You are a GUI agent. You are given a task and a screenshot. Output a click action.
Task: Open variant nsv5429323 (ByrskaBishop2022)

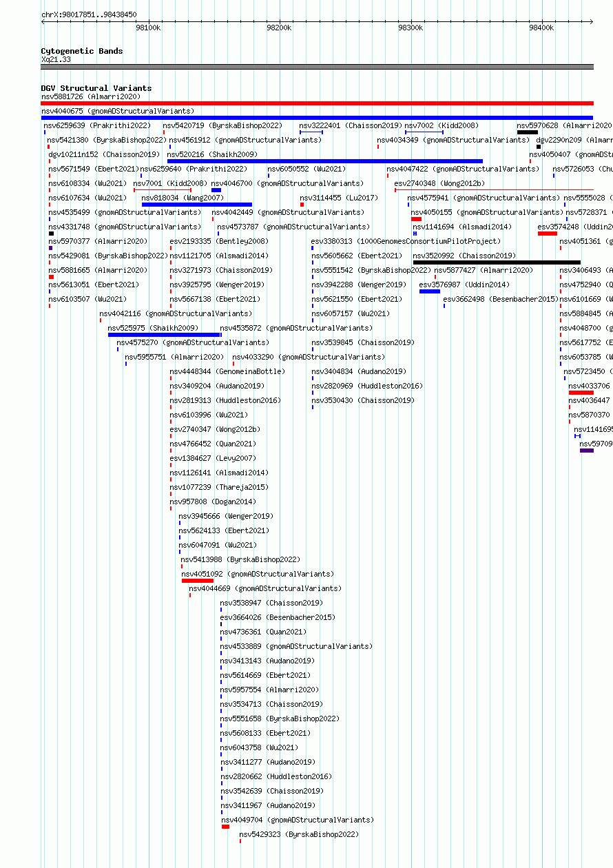tap(299, 834)
